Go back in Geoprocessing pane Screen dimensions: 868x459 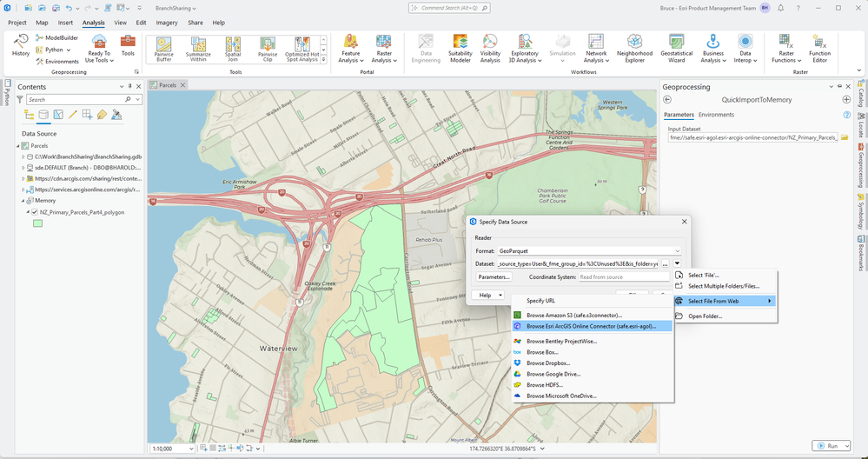(667, 100)
